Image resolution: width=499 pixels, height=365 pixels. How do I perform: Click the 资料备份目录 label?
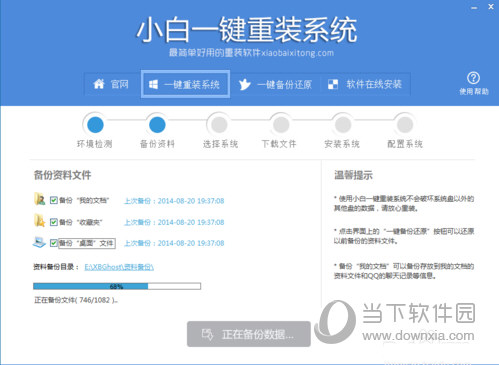click(x=56, y=267)
